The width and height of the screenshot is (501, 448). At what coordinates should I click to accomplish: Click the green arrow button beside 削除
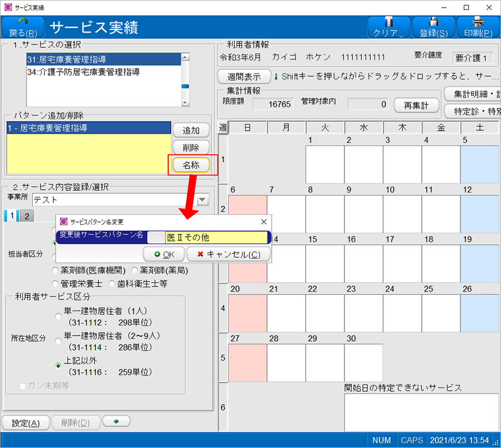(116, 422)
